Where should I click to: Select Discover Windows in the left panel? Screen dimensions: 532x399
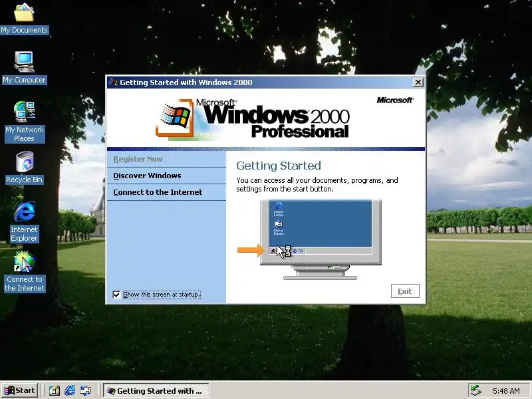point(166,176)
